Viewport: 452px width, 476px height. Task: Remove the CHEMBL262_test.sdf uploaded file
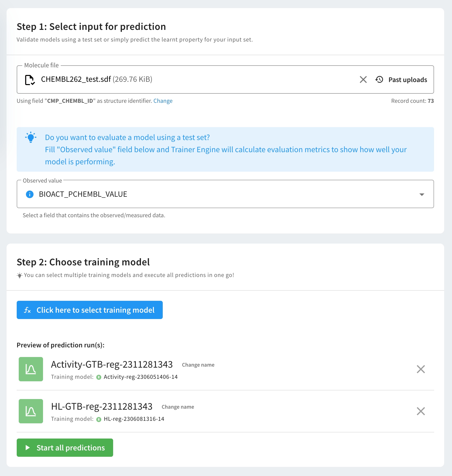363,80
